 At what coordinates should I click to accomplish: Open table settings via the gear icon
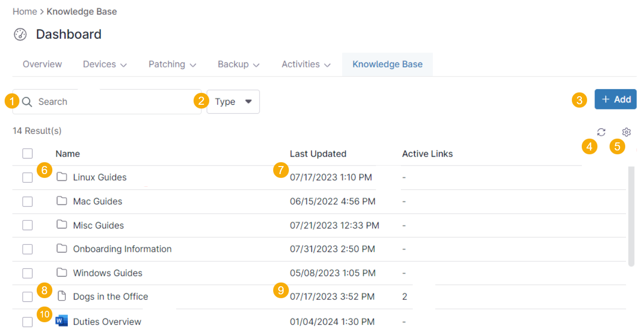point(626,133)
